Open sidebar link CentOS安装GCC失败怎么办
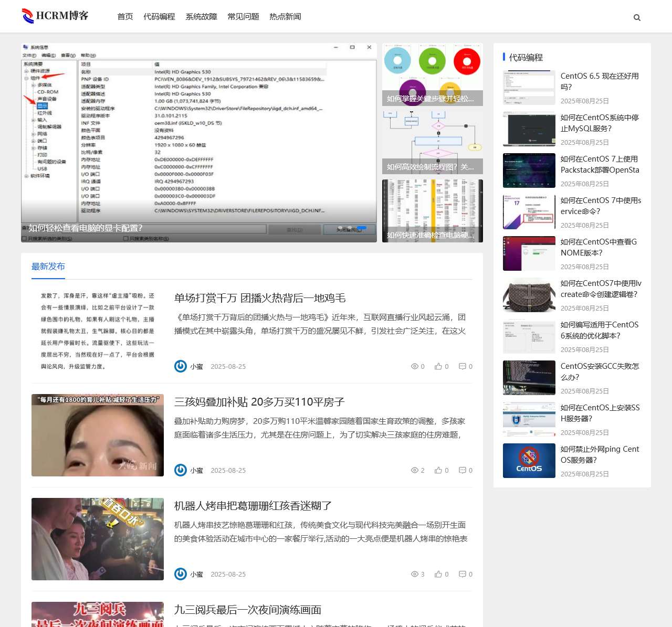This screenshot has height=627, width=672. pyautogui.click(x=600, y=371)
